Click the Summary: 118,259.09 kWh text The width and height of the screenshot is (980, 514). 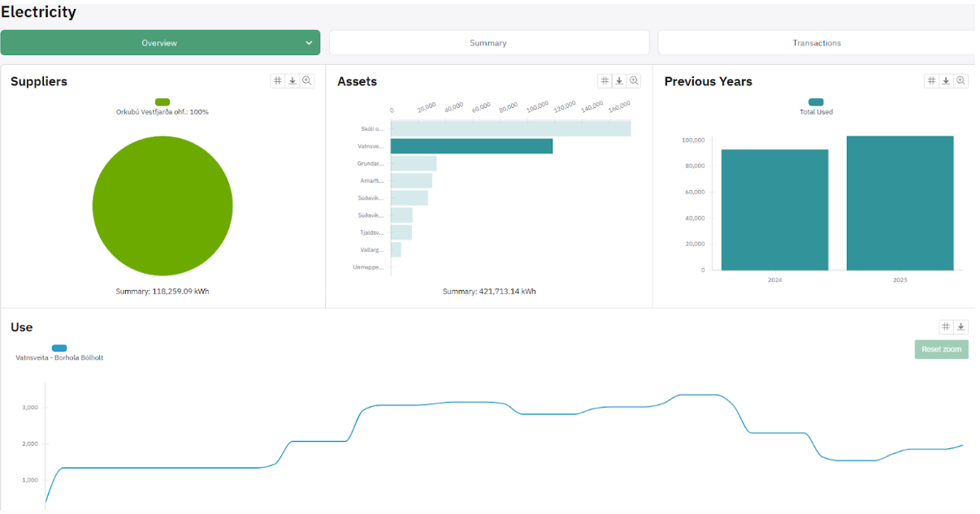click(x=163, y=291)
